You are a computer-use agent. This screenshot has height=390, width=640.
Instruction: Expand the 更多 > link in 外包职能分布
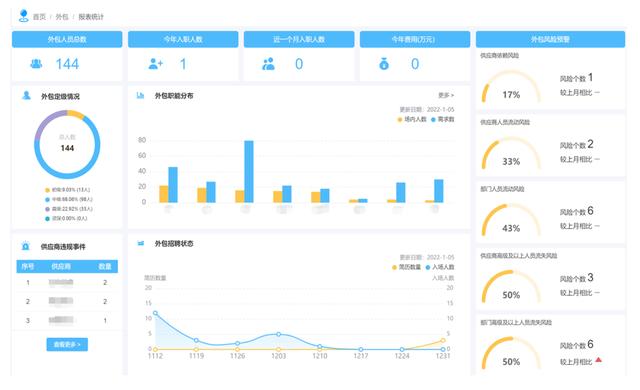446,95
